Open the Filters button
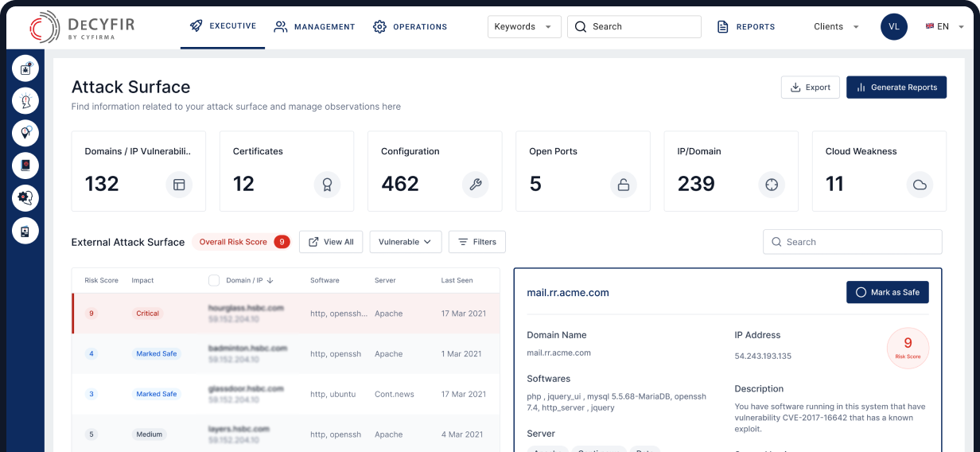This screenshot has height=452, width=980. (477, 242)
